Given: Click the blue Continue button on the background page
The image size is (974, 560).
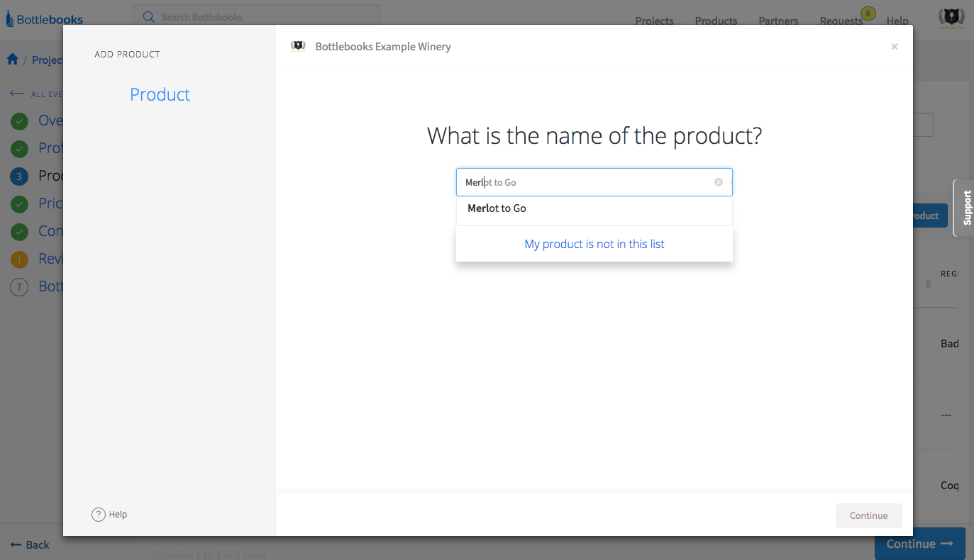Looking at the screenshot, I should pos(920,544).
